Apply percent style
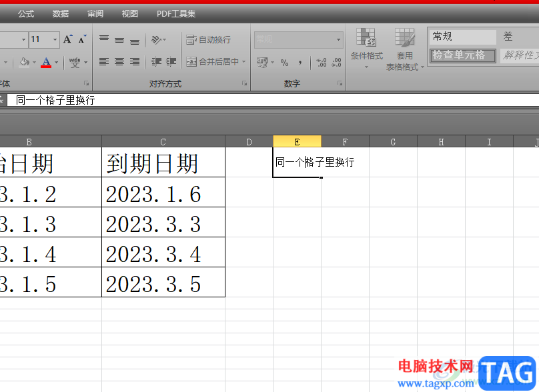The image size is (539, 392). [284, 63]
